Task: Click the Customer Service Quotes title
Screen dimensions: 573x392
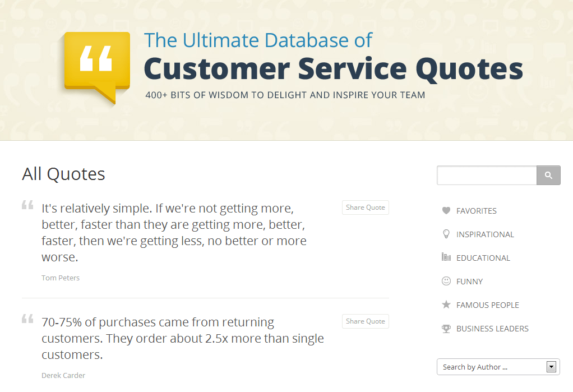Action: 333,69
